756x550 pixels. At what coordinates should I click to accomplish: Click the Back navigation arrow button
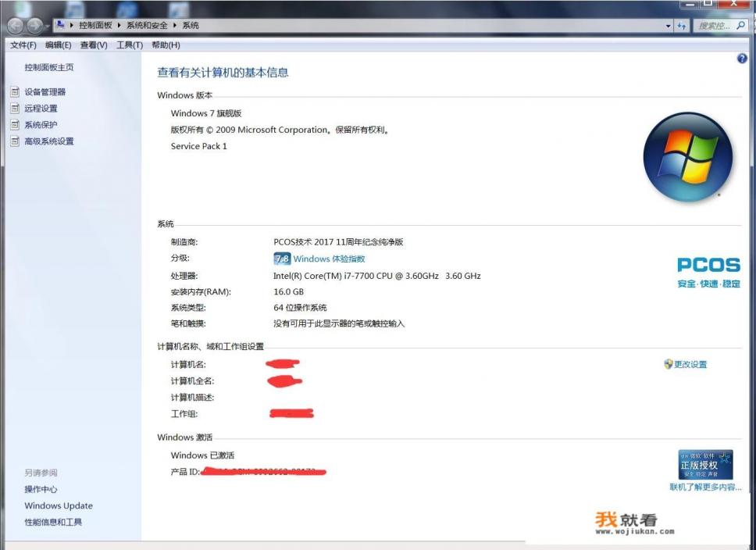(15, 25)
